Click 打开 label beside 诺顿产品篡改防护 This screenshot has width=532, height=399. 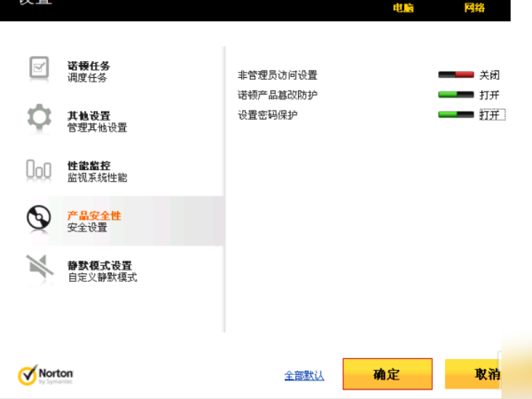[x=489, y=95]
